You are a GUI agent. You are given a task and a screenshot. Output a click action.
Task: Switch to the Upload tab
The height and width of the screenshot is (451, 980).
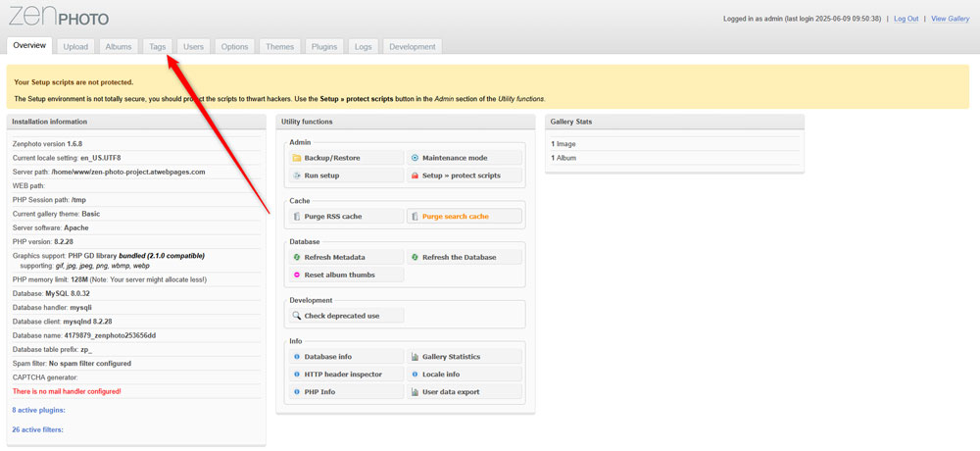[75, 47]
